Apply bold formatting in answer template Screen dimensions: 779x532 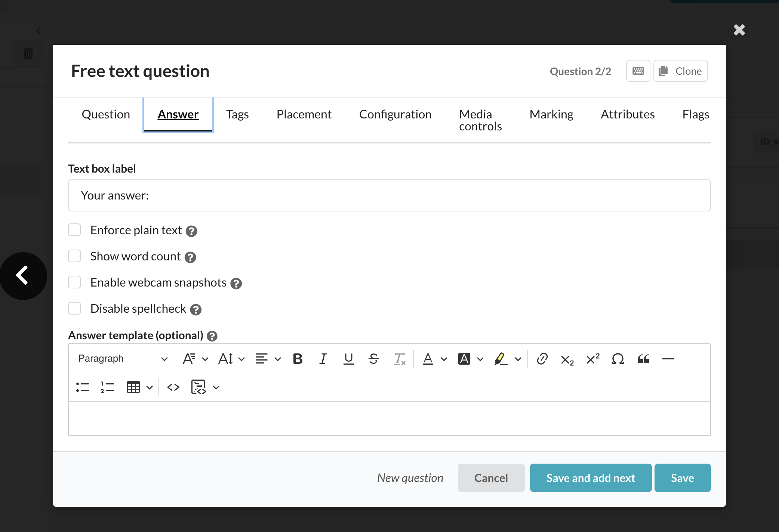[x=298, y=359]
